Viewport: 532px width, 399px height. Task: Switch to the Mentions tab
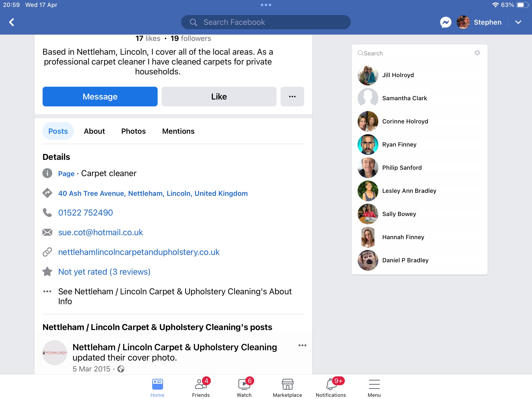(x=178, y=131)
